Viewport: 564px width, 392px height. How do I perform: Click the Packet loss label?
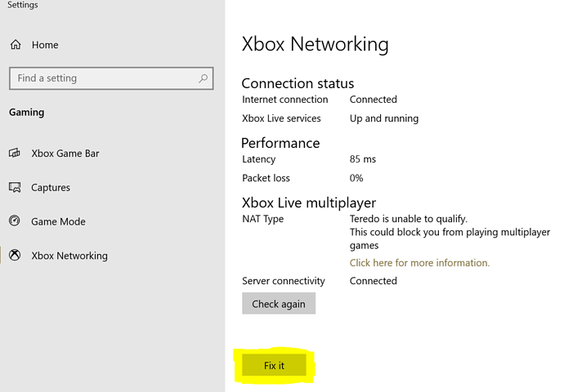[x=266, y=178]
